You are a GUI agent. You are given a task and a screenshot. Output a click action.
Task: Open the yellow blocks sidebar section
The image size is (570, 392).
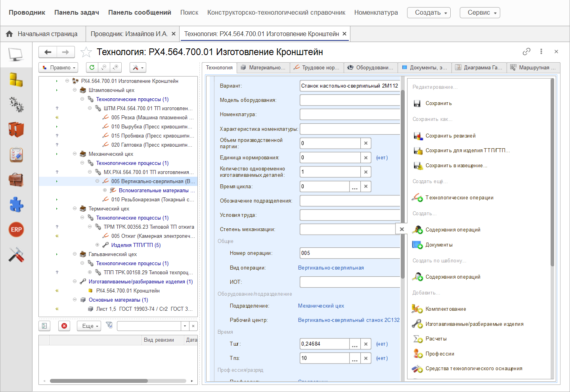[16, 80]
